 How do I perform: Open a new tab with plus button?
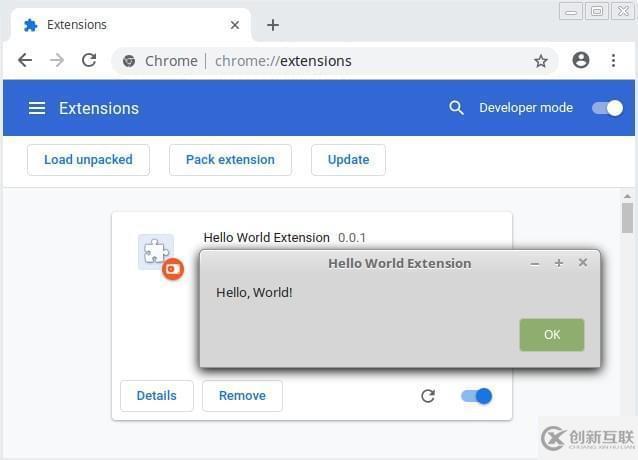273,25
